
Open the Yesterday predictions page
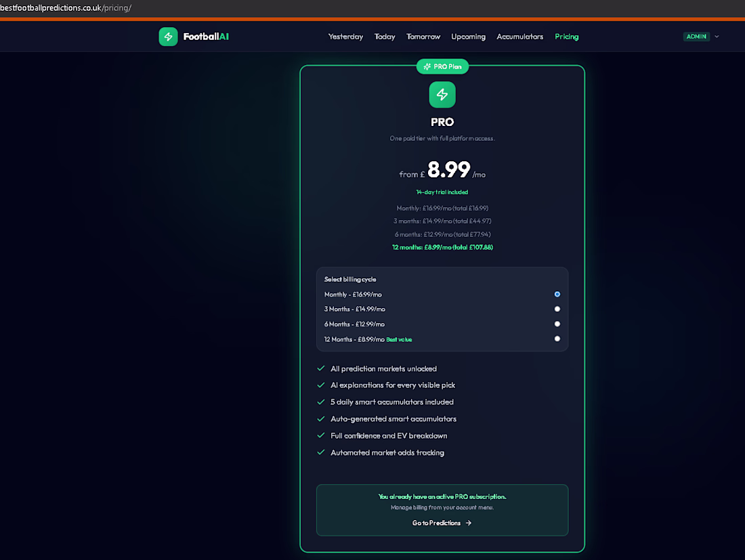(x=345, y=37)
